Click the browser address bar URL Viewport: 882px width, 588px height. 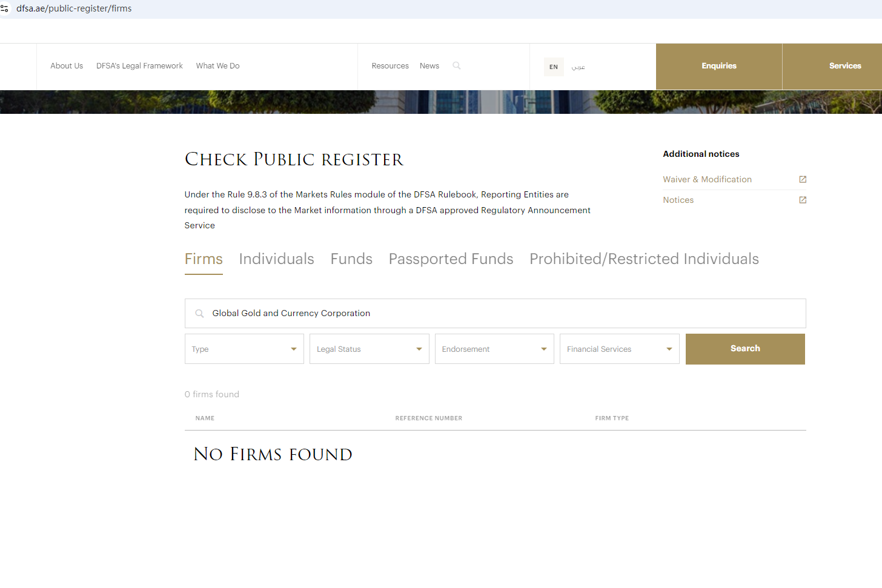pyautogui.click(x=74, y=8)
